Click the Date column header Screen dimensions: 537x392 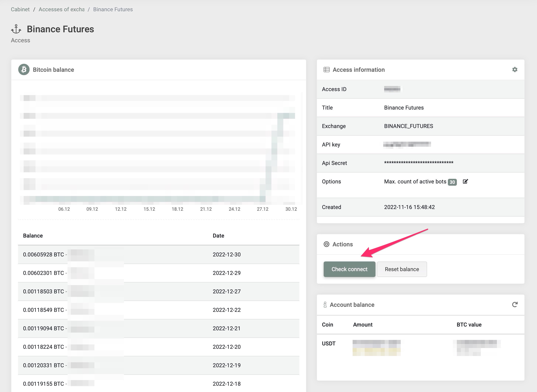pos(218,236)
